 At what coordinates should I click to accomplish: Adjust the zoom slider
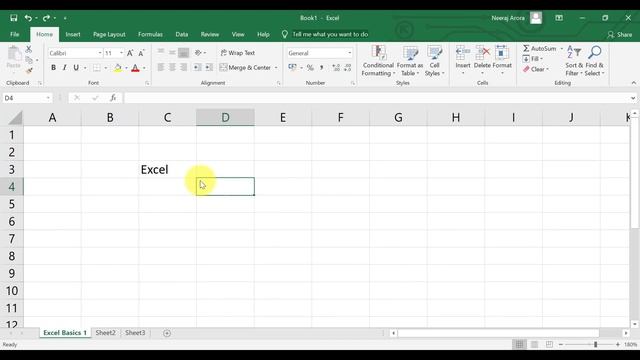tap(596, 345)
